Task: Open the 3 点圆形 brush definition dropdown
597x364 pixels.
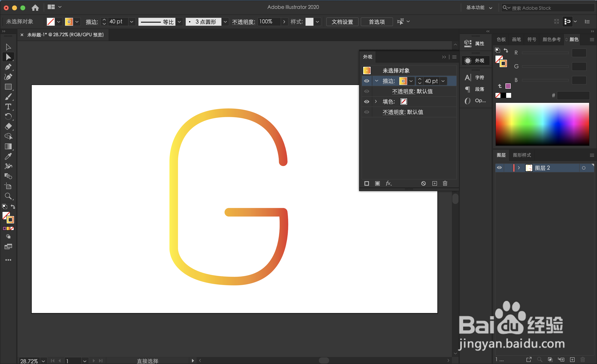Action: coord(225,22)
